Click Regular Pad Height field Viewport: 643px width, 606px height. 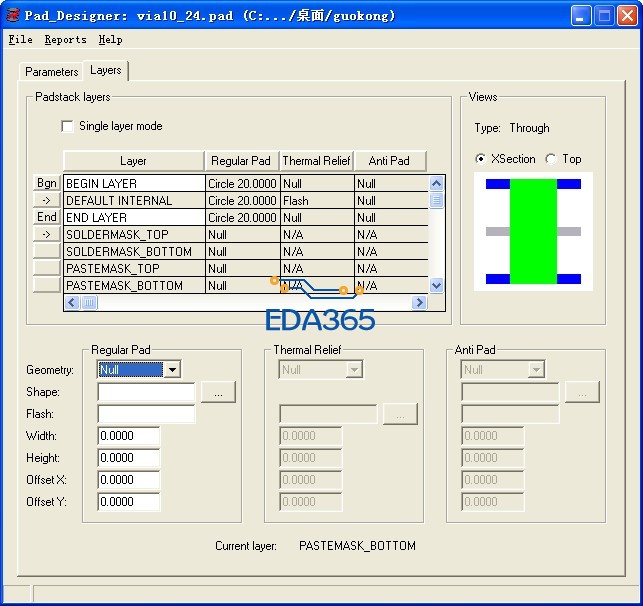tap(129, 458)
